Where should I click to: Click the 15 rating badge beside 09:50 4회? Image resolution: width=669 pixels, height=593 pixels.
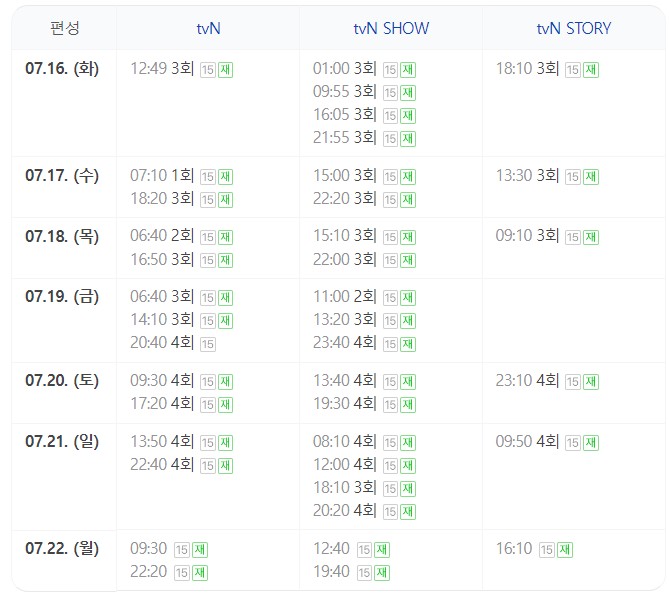click(573, 443)
